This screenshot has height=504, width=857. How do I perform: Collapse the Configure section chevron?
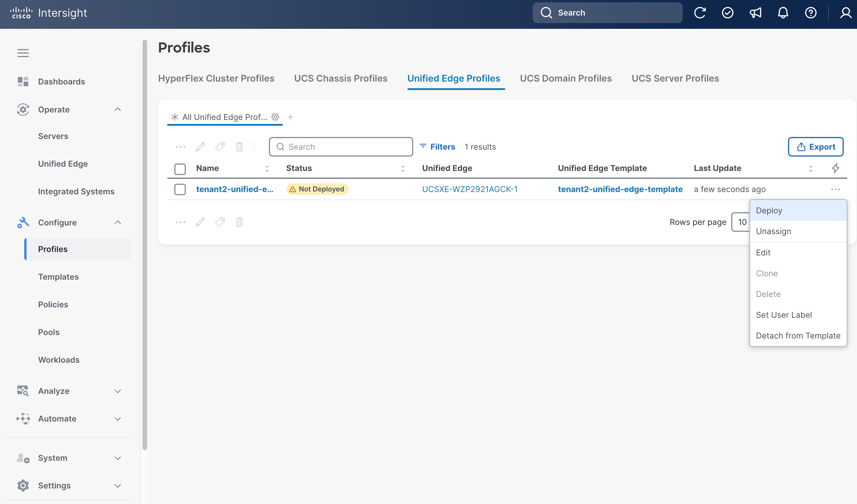[x=118, y=223]
